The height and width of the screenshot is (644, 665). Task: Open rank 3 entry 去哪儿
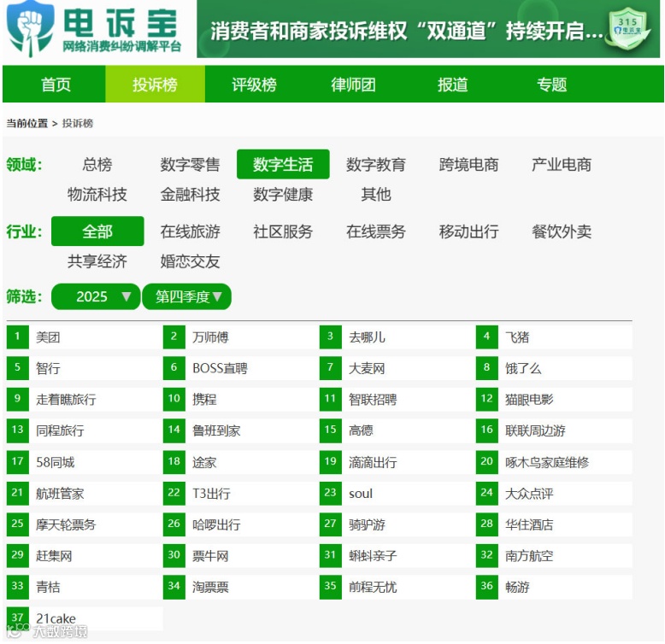click(x=367, y=337)
